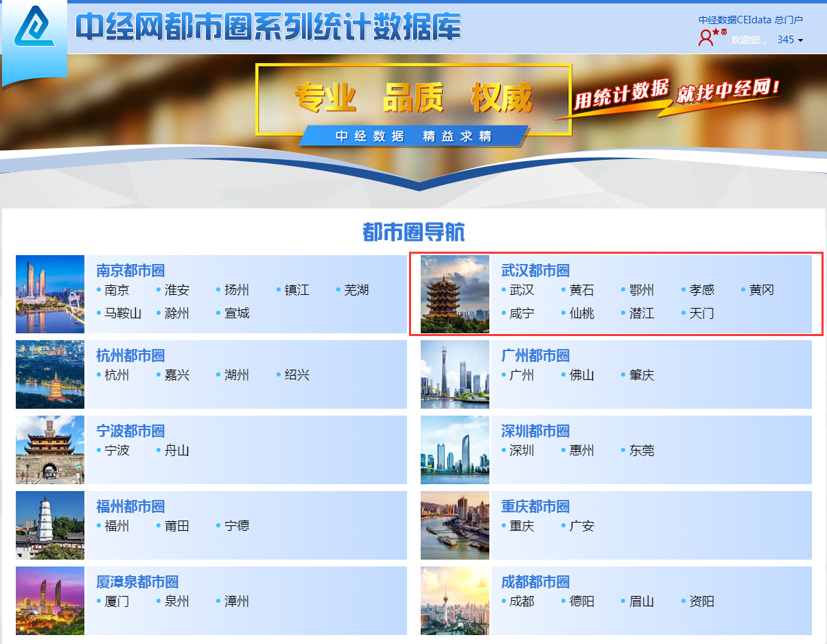Open the 重庆都市圈 heading link
The width and height of the screenshot is (827, 644).
tap(535, 506)
